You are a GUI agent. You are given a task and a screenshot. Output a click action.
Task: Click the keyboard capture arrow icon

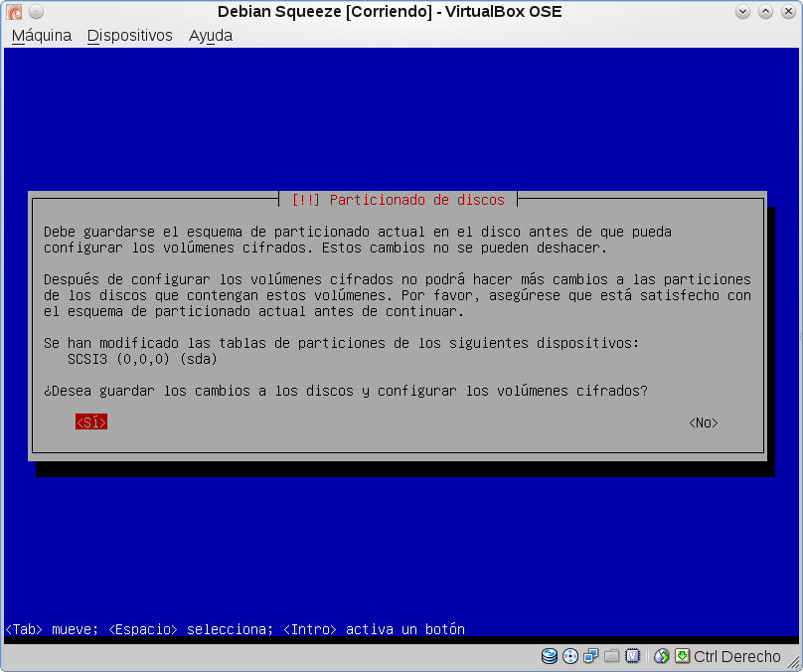point(682,656)
